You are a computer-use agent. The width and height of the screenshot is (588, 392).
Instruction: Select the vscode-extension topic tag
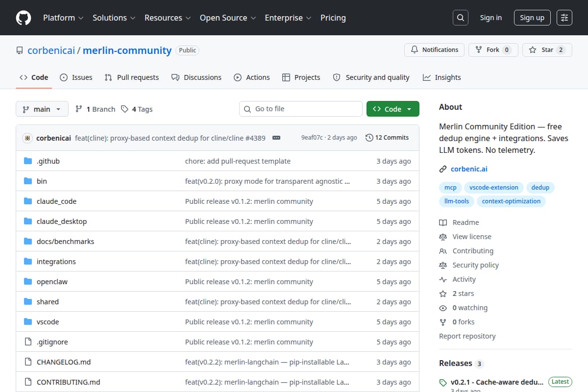coord(494,188)
